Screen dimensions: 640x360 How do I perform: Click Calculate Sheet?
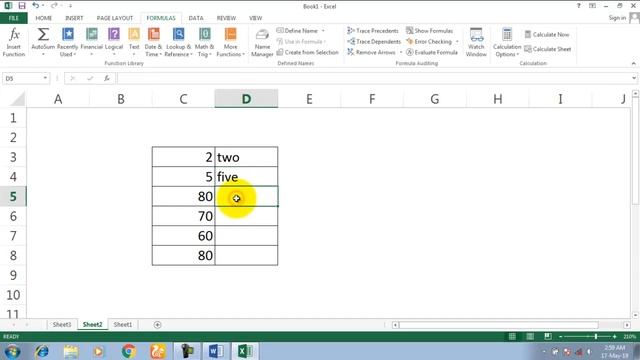[547, 49]
